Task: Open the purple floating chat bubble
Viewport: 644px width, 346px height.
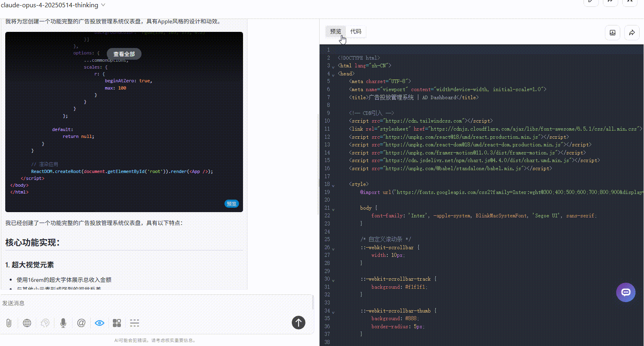Action: coord(626,292)
